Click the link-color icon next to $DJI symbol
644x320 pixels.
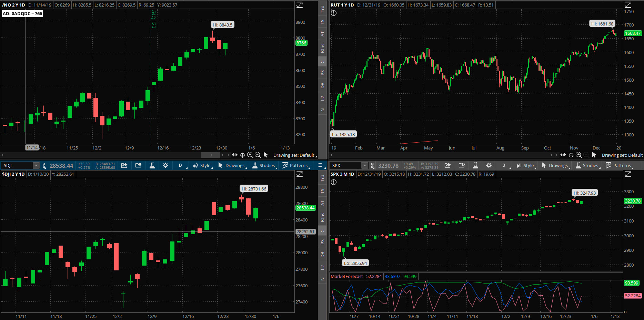[x=44, y=166]
